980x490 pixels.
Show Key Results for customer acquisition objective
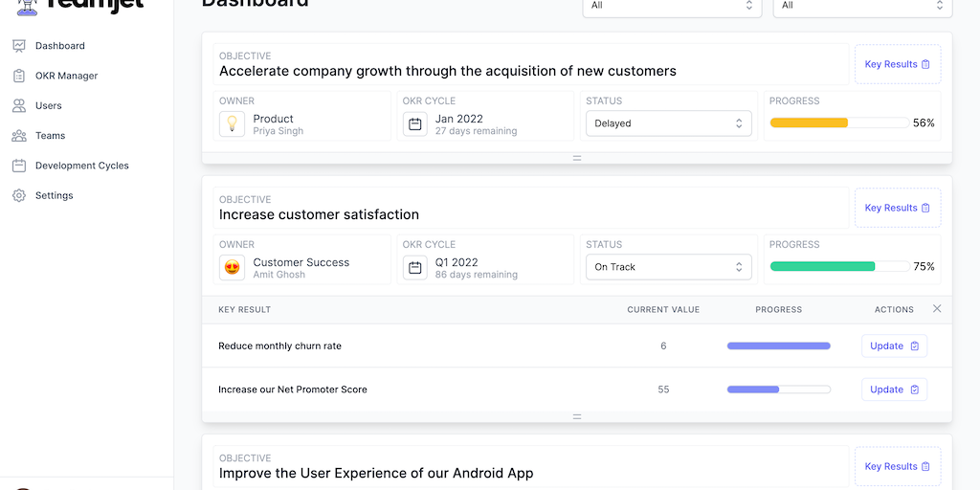[897, 64]
